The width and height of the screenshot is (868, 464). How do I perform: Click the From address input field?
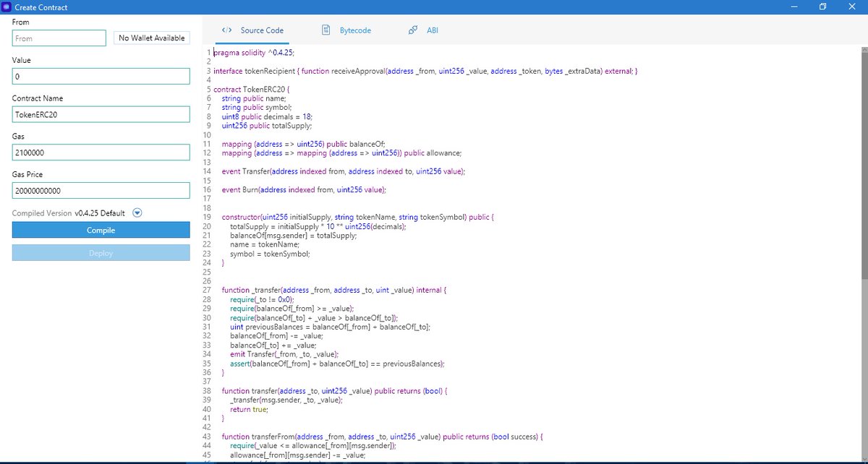click(x=59, y=37)
